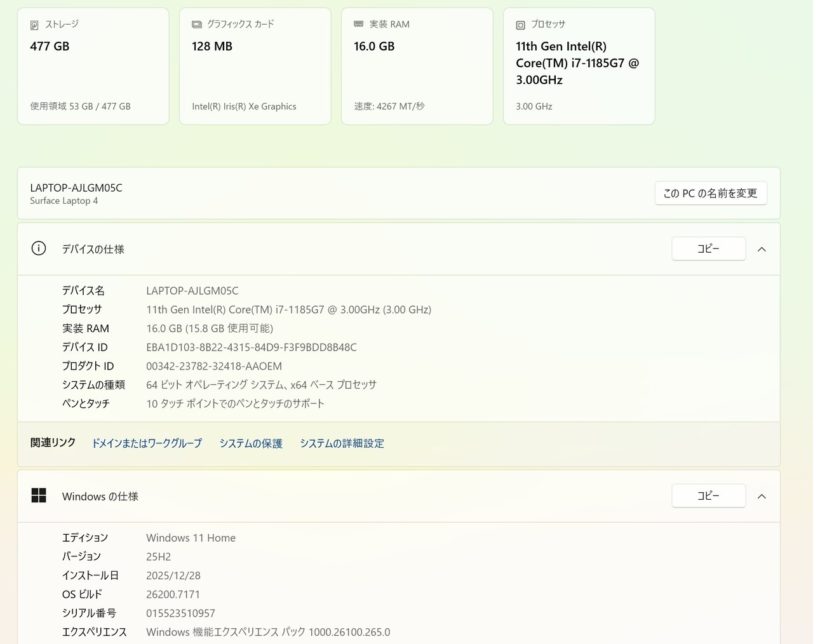Open システムの詳細設定 link
The height and width of the screenshot is (644, 813).
click(342, 443)
